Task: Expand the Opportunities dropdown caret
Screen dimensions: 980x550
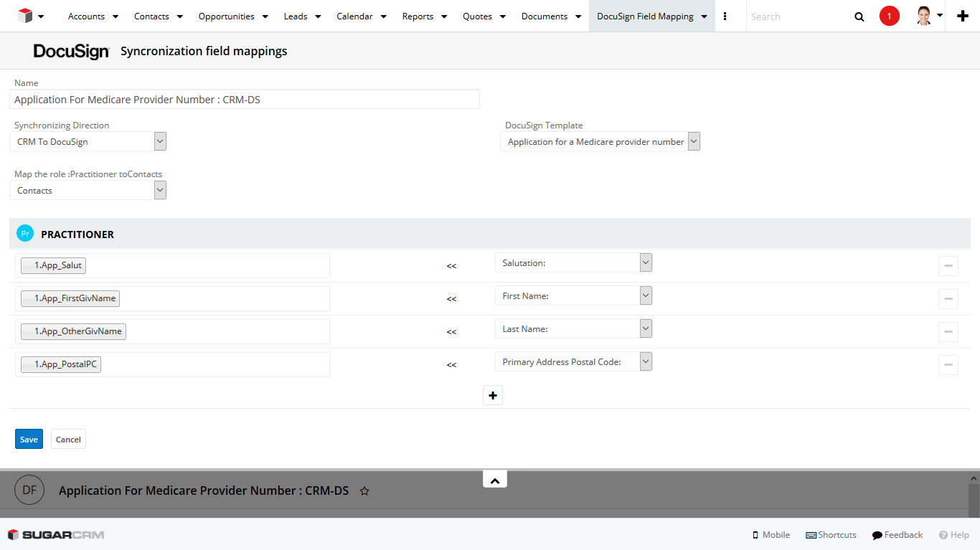Action: coord(265,16)
